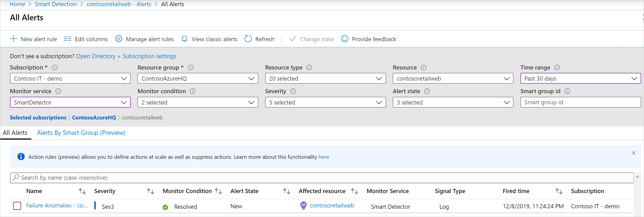Screen dimensions: 644x217
Task: Click the Manage alert rules gear icon
Action: pos(118,39)
